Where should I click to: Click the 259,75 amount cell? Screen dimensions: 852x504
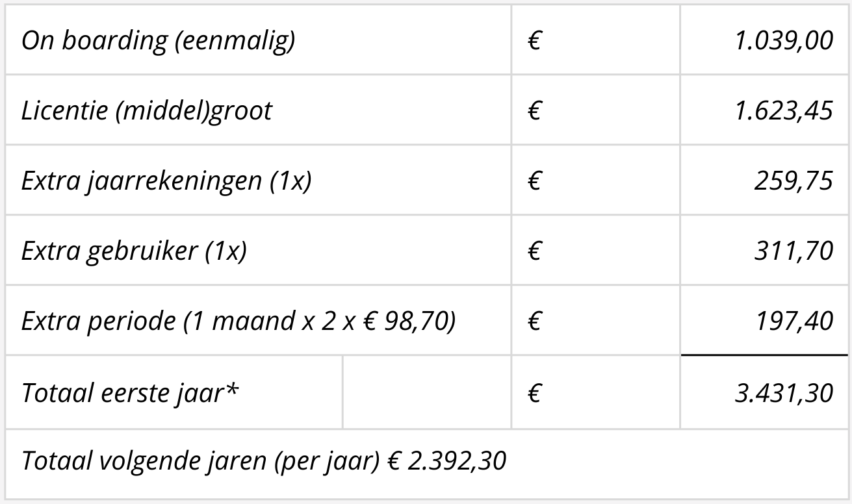793,181
